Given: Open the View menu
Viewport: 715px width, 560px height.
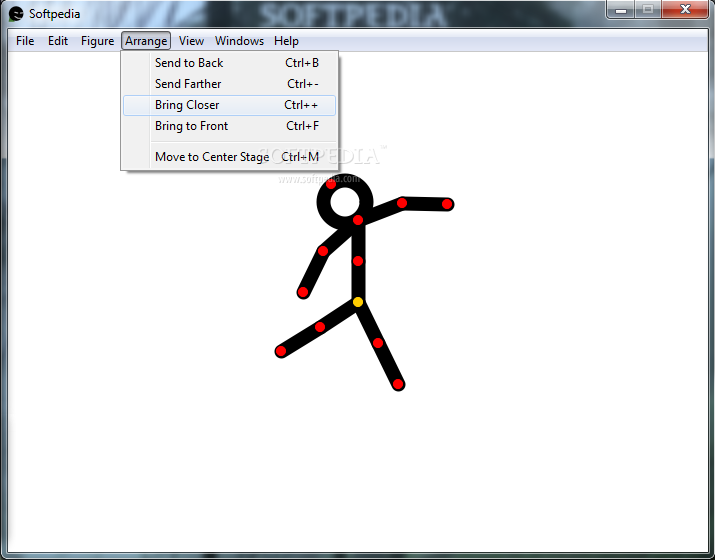Looking at the screenshot, I should [191, 41].
